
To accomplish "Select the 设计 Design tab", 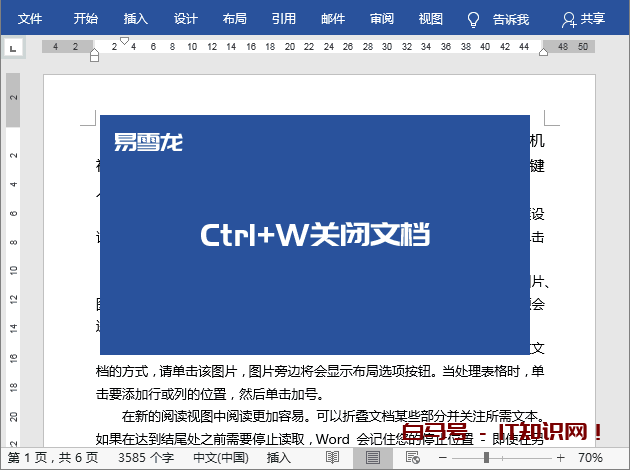I will pos(185,19).
